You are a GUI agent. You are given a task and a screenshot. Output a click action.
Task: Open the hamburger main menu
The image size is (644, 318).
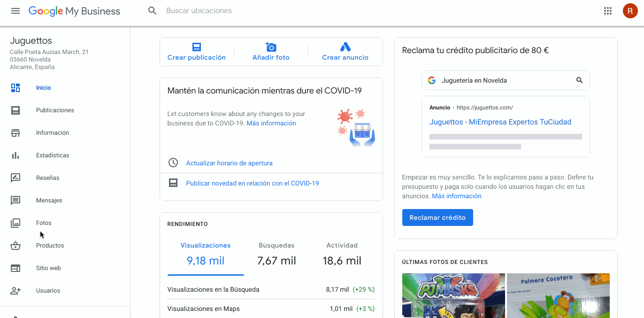click(15, 11)
